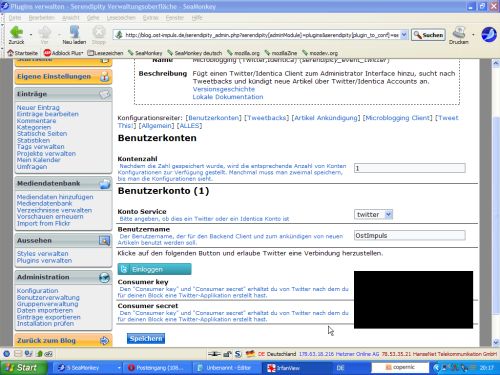The width and height of the screenshot is (500, 375).
Task: Open the URL bar history dropdown
Action: tap(404, 35)
